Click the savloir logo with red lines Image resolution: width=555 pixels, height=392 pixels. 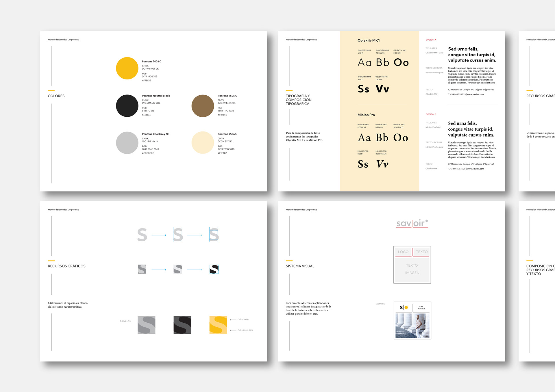412,223
